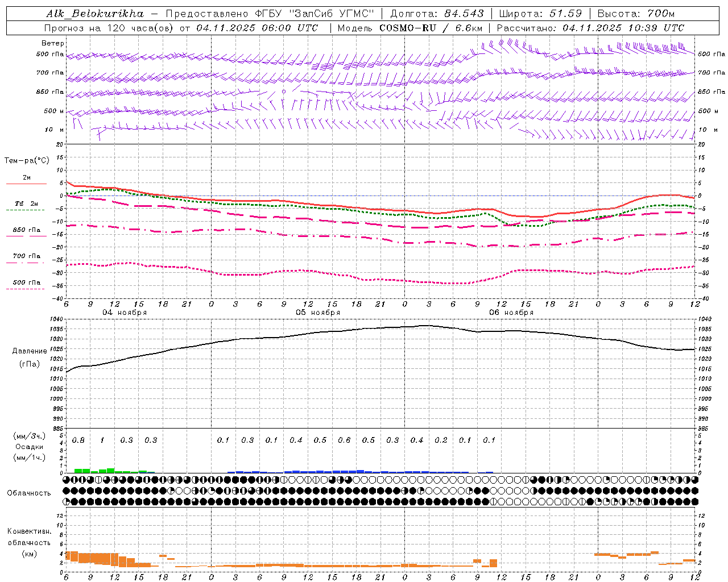Screen dimensions: 728x582
Task: Click the 'Тем-ра(°C)' temperature panel label
Action: (27, 160)
